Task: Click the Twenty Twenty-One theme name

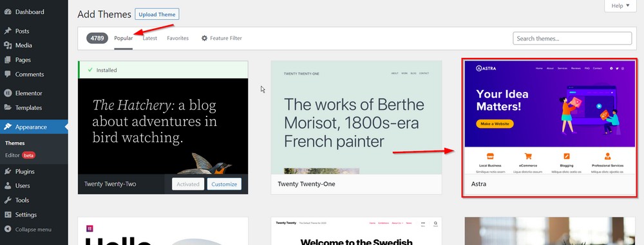Action: pos(307,184)
